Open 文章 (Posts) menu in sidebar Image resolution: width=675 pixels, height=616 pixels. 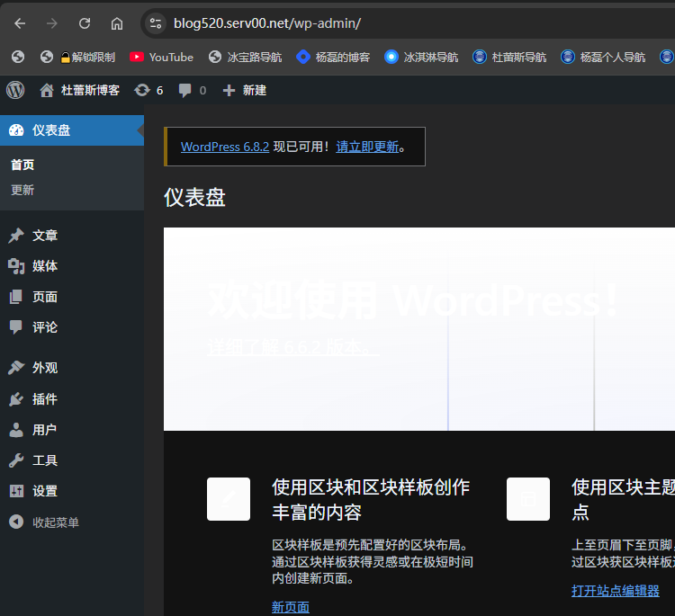(x=45, y=236)
